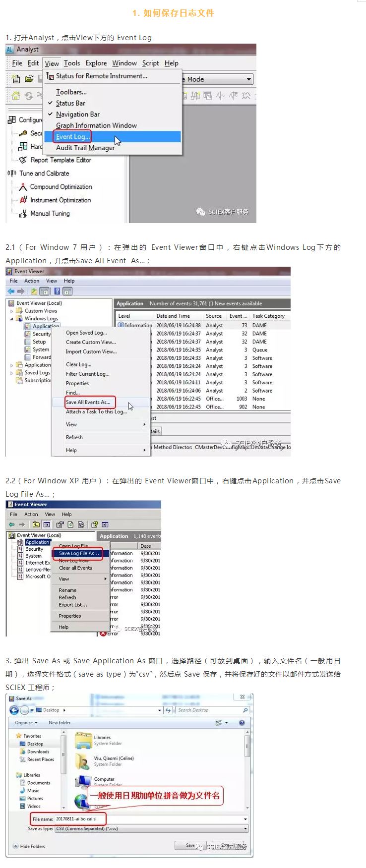The width and height of the screenshot is (366, 868).
Task: Select the System log in Windows Logs
Action: 41,349
